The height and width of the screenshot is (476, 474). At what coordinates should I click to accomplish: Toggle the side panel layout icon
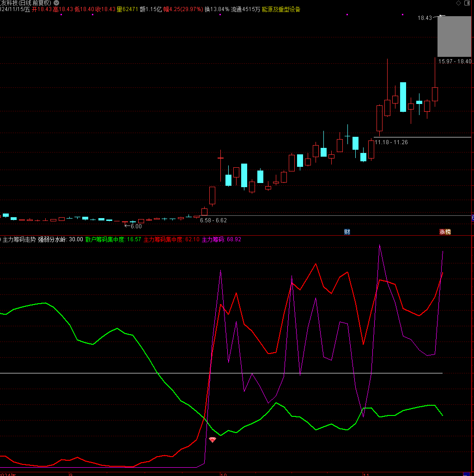point(467,3)
